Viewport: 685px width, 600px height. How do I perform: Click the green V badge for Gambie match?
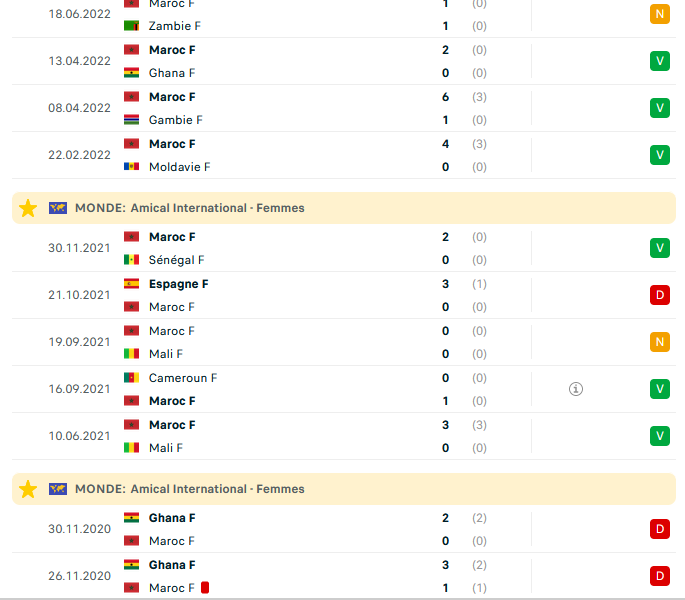click(660, 108)
